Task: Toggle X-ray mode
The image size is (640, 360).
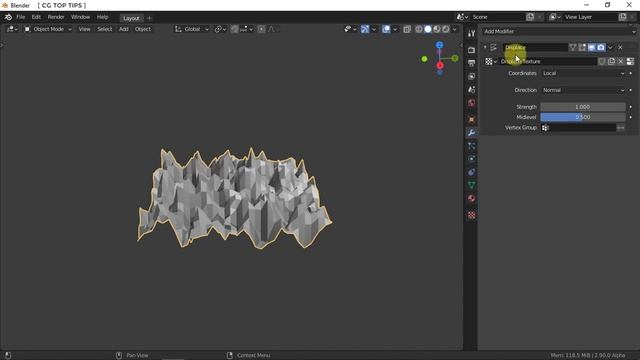Action: tap(407, 29)
